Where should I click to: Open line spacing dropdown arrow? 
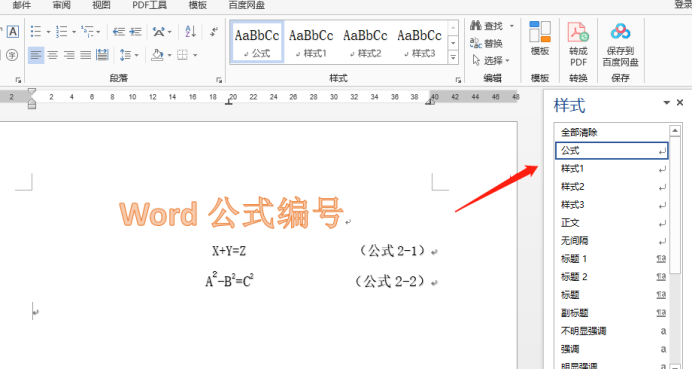coord(137,55)
